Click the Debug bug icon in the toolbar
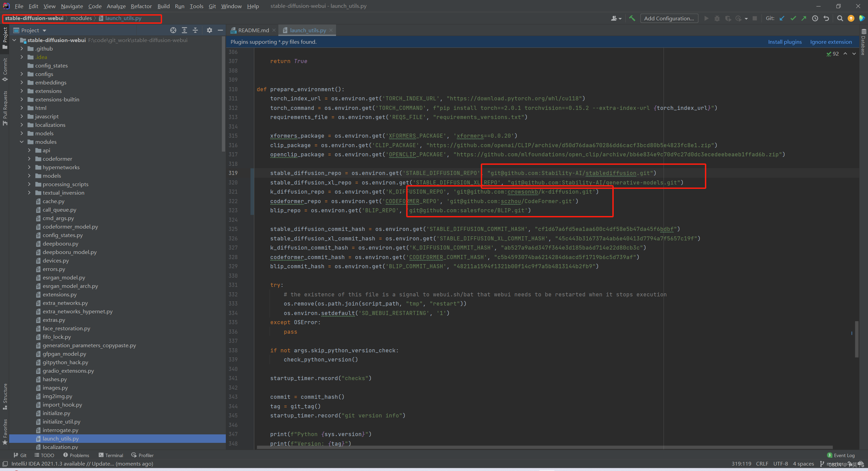 coord(717,18)
